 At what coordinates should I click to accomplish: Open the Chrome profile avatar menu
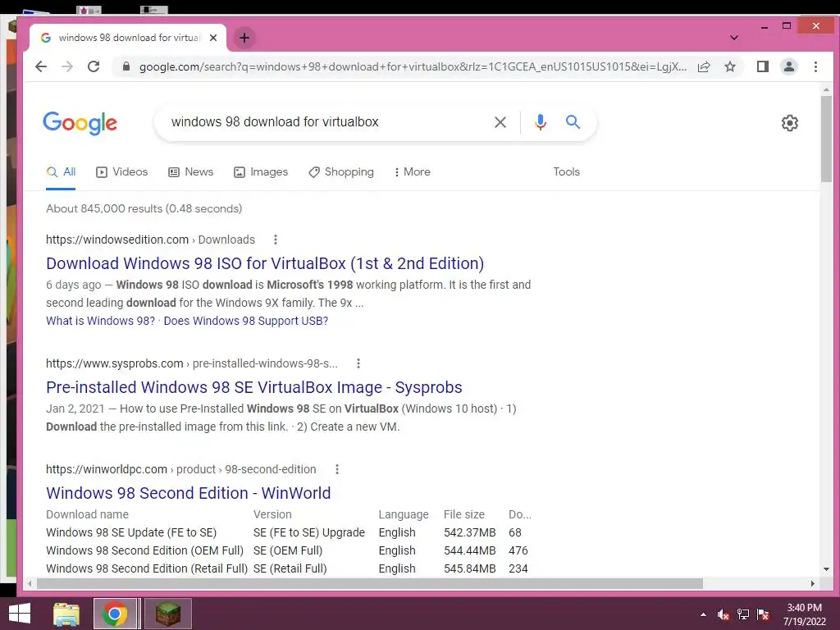coord(789,66)
